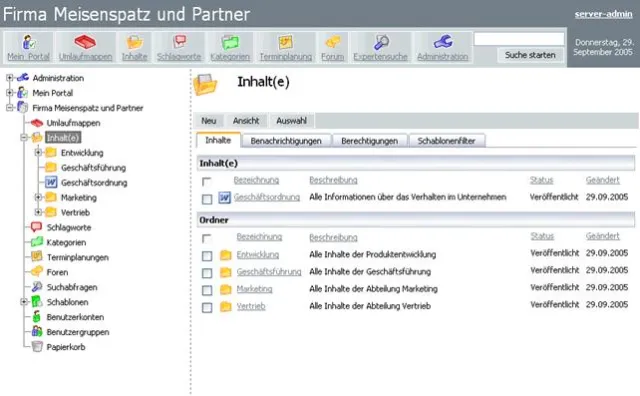The image size is (640, 396).
Task: Switch to the Benachrichtigungen tab
Action: 286,141
